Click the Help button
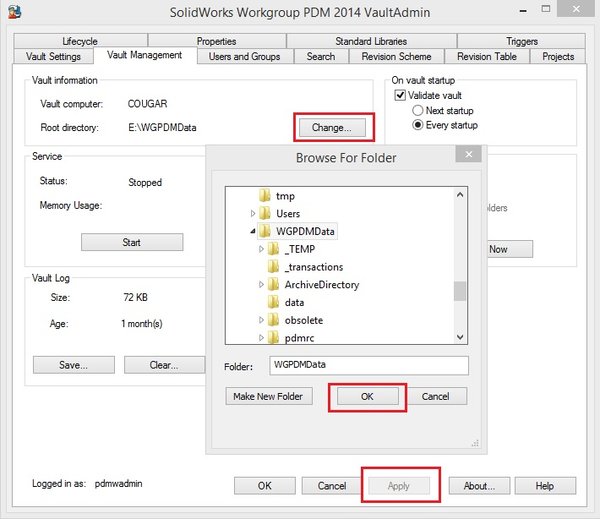Screen dimensions: 600x519 pos(545,486)
